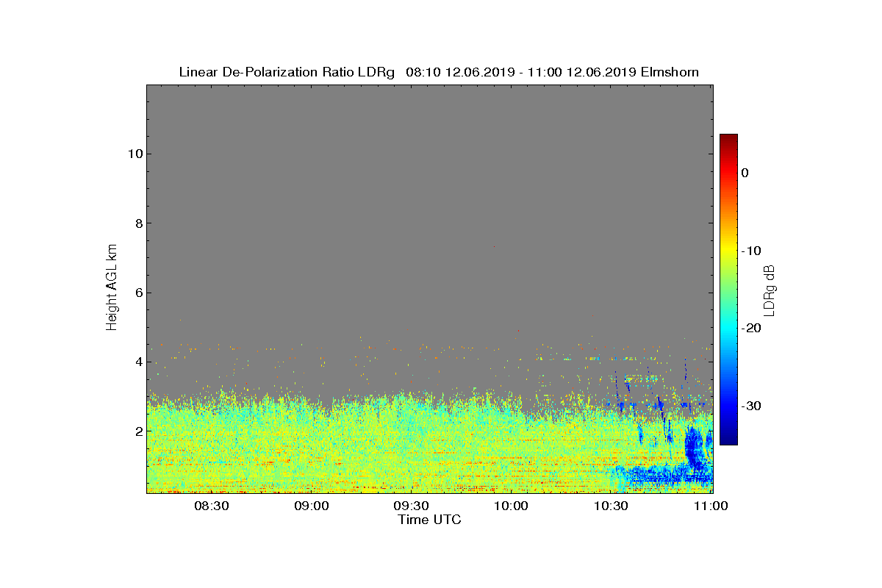Click the dark red top of colorbar
Screen dimensions: 882x588
point(728,140)
